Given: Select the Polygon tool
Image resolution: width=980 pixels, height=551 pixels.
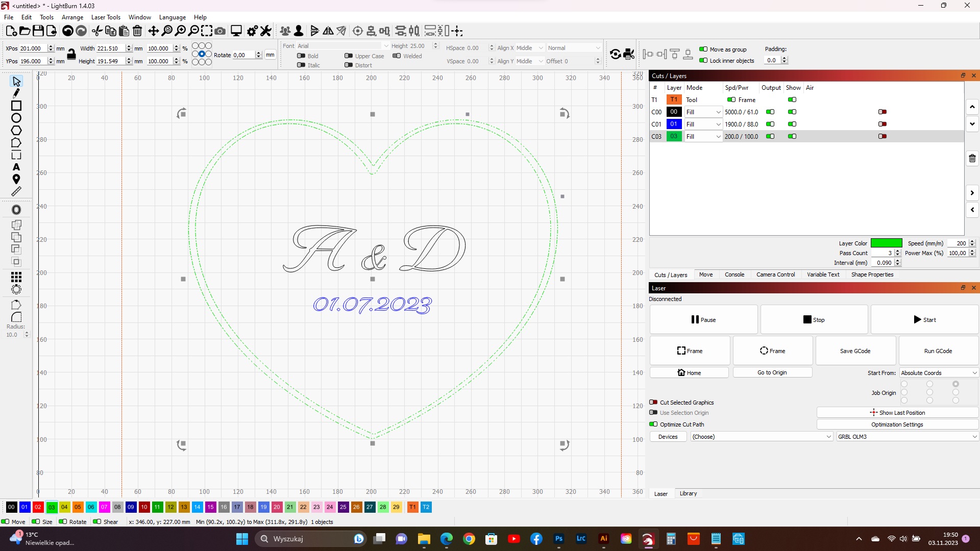Looking at the screenshot, I should 16,131.
